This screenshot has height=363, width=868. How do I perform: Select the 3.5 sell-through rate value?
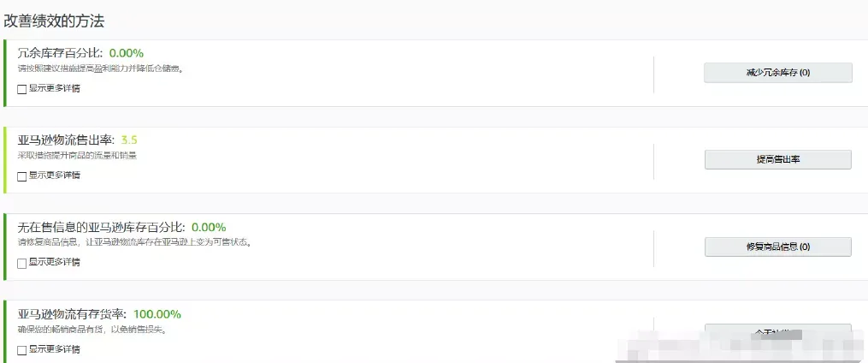[x=129, y=140]
